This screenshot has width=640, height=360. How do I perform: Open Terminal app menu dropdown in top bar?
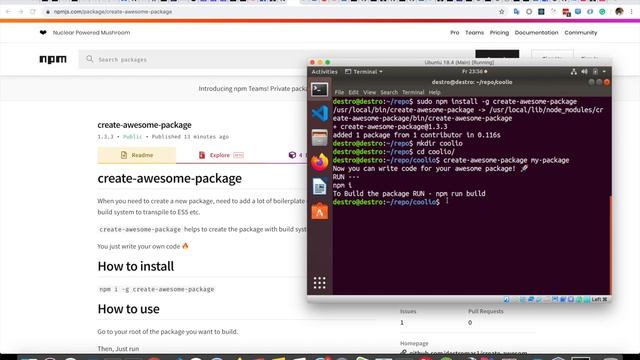(364, 72)
